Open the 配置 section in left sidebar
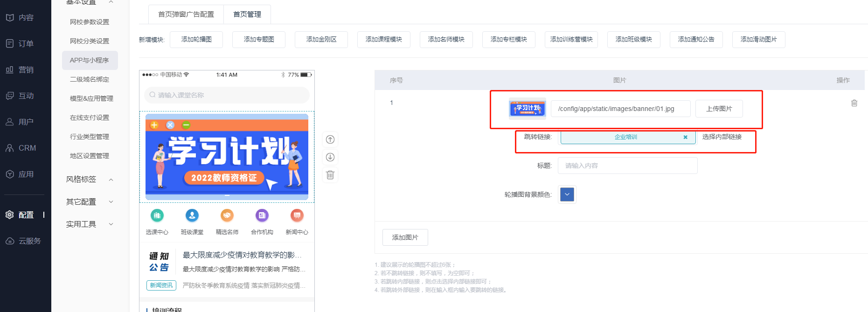 [26, 215]
